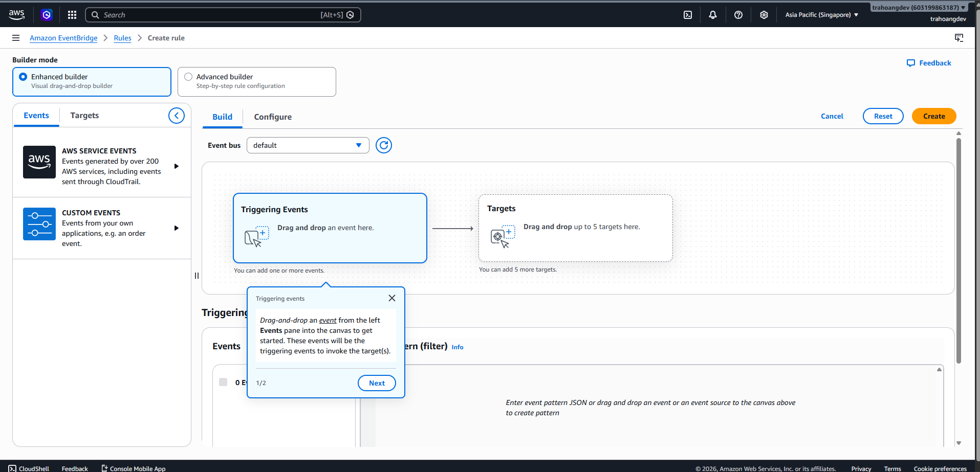
Task: Click the Targets drop zone
Action: point(576,228)
